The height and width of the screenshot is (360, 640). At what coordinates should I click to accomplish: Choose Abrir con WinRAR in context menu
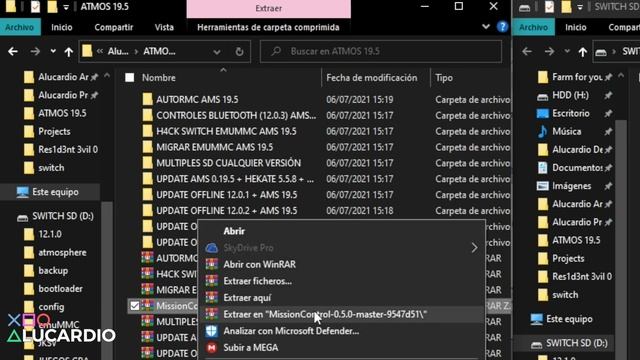tap(260, 264)
